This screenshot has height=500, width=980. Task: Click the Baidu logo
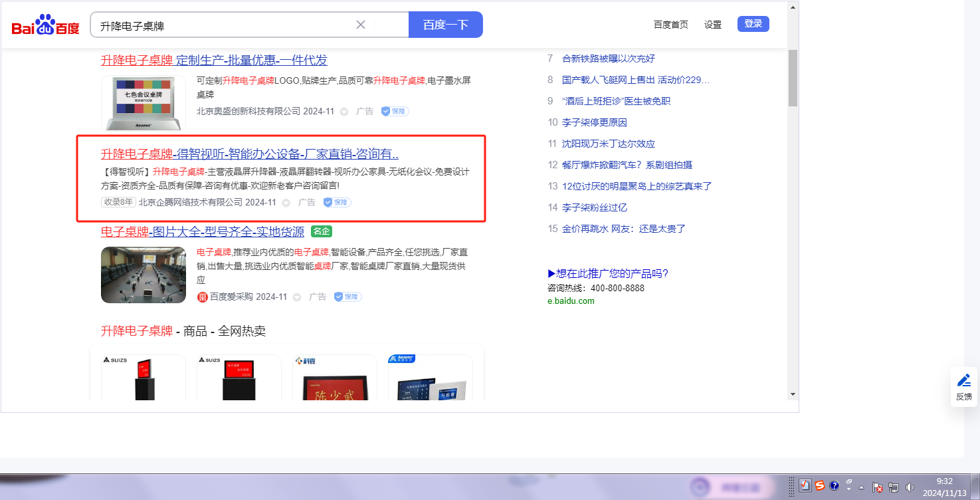pyautogui.click(x=45, y=25)
